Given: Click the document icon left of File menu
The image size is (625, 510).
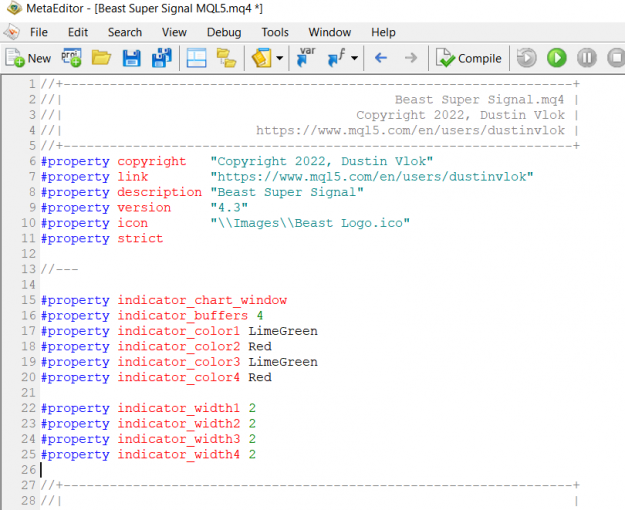Looking at the screenshot, I should tap(12, 32).
